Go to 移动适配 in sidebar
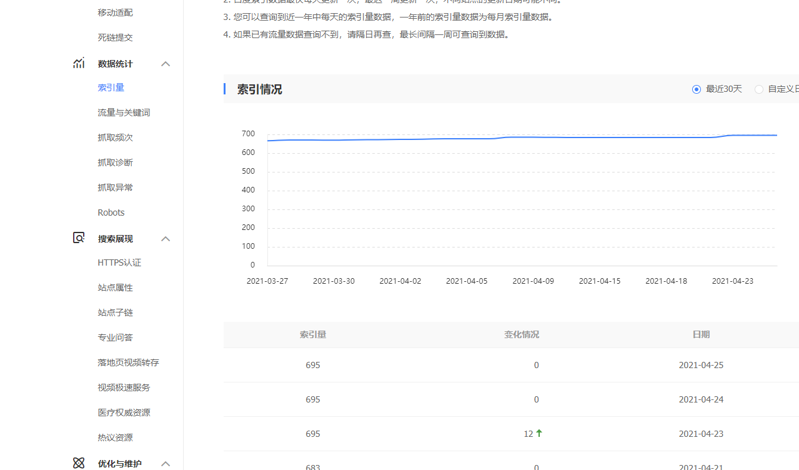The width and height of the screenshot is (799, 470). [x=115, y=13]
